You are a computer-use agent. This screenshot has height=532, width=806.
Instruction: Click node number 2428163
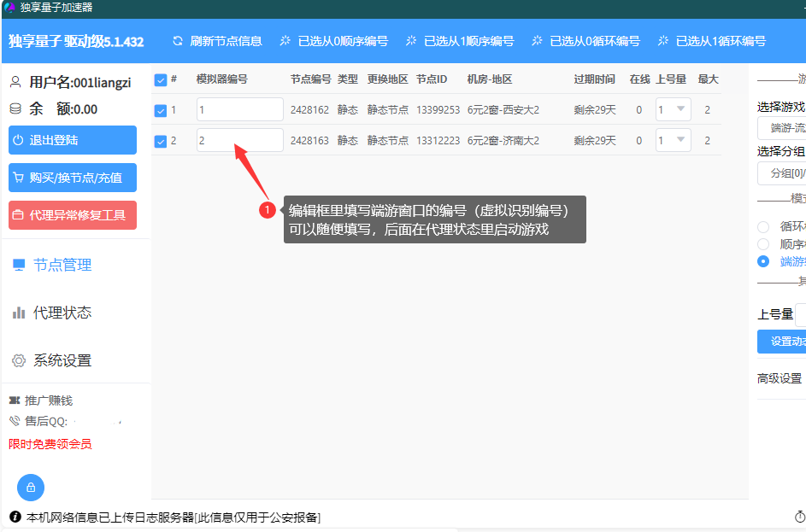click(309, 141)
